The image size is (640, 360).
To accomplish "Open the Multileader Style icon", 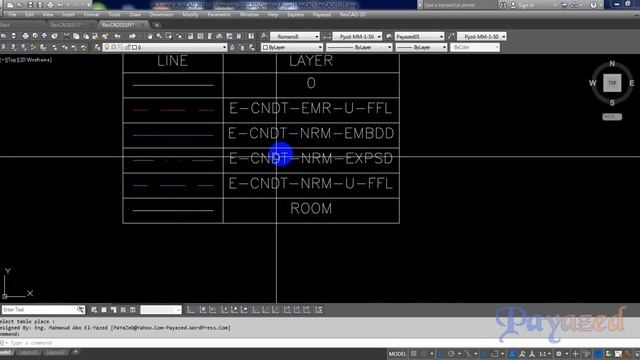I will pos(451,36).
